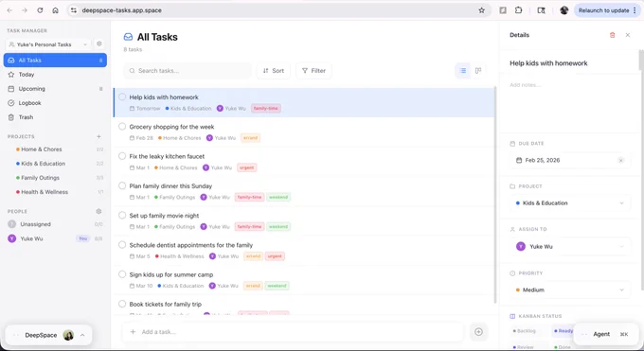Click the browser profile avatar
The height and width of the screenshot is (351, 644).
563,10
